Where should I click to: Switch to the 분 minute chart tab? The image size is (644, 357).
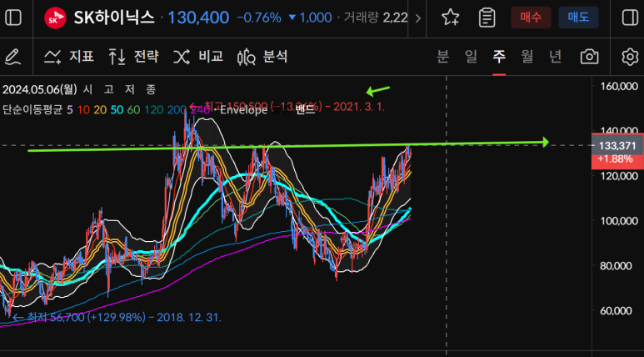tap(442, 57)
